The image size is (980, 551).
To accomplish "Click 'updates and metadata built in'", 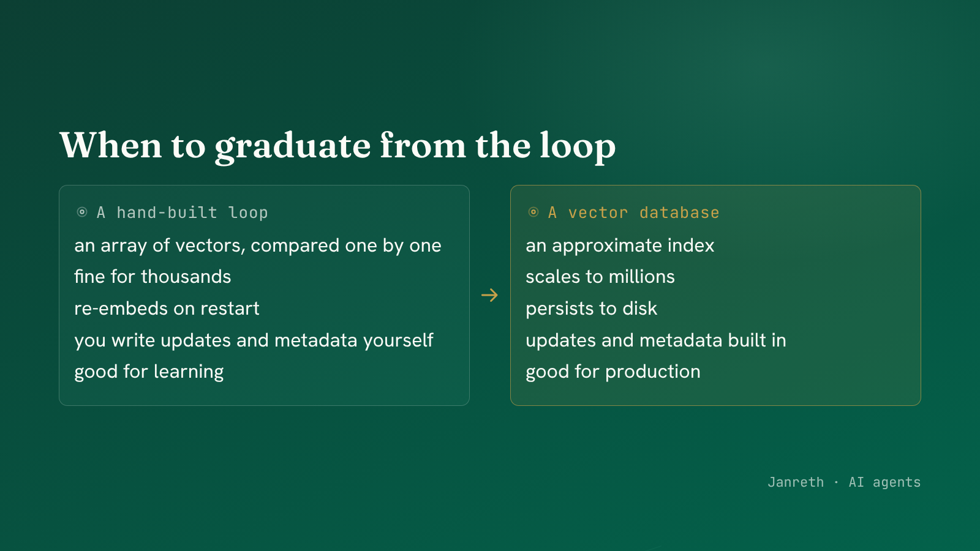I will (x=656, y=340).
